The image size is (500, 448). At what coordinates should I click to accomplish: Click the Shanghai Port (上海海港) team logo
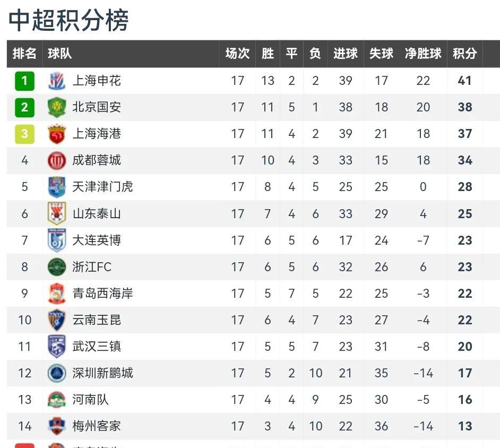[57, 134]
